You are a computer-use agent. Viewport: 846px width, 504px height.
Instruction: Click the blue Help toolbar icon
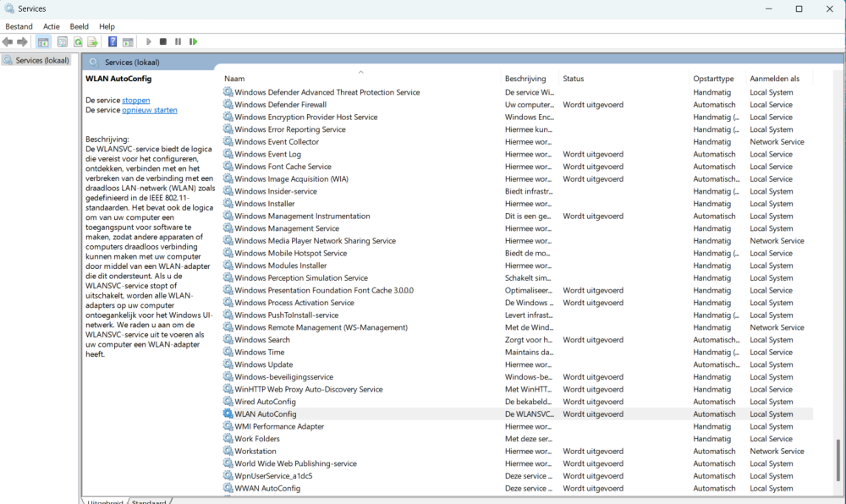[112, 41]
